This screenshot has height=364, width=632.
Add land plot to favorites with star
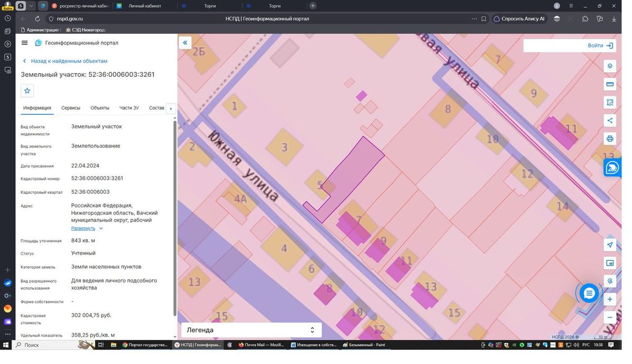(27, 91)
